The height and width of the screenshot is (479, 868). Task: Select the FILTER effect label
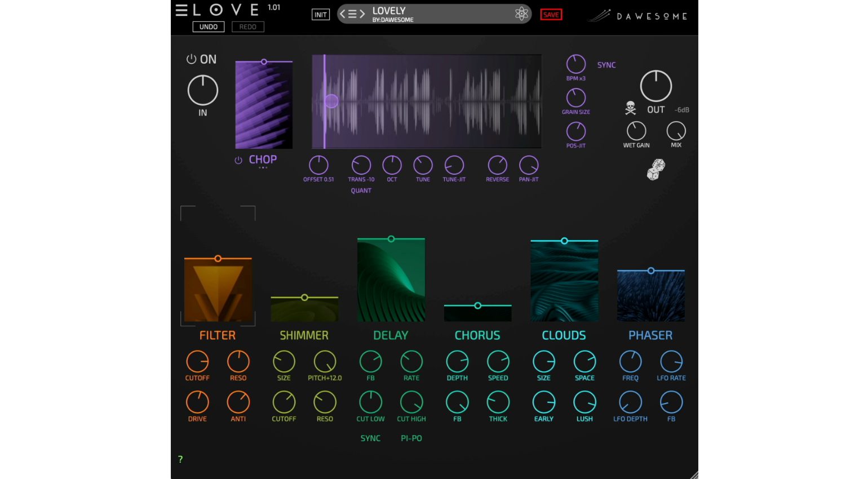pos(218,335)
